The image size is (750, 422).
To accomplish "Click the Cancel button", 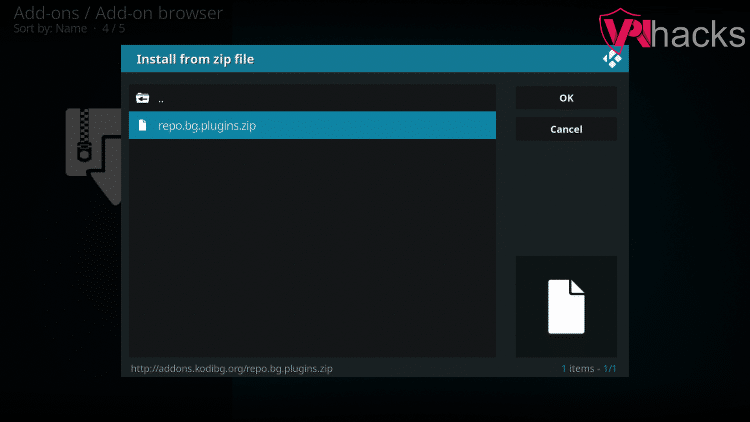I will click(566, 129).
